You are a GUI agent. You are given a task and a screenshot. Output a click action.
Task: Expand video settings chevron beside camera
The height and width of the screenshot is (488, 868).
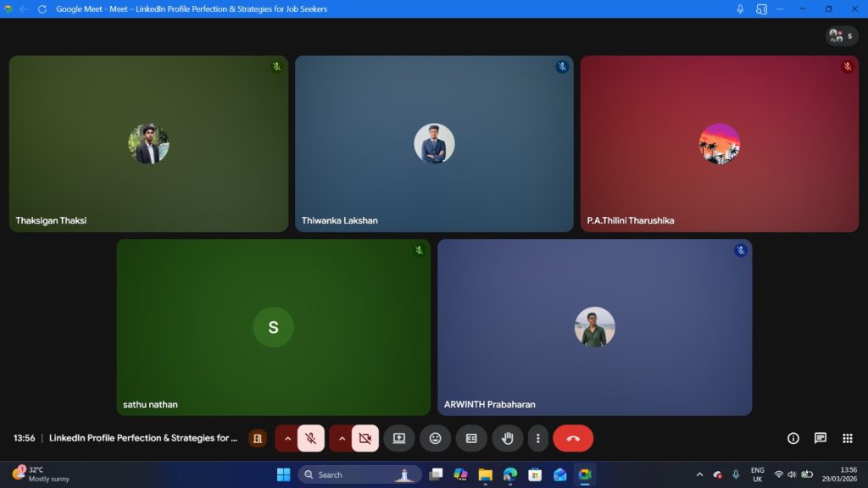342,438
